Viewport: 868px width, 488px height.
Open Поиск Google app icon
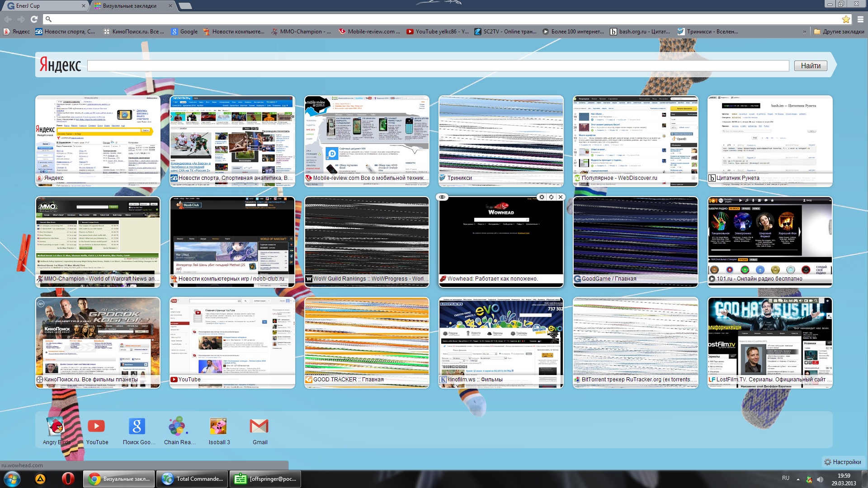[138, 431]
